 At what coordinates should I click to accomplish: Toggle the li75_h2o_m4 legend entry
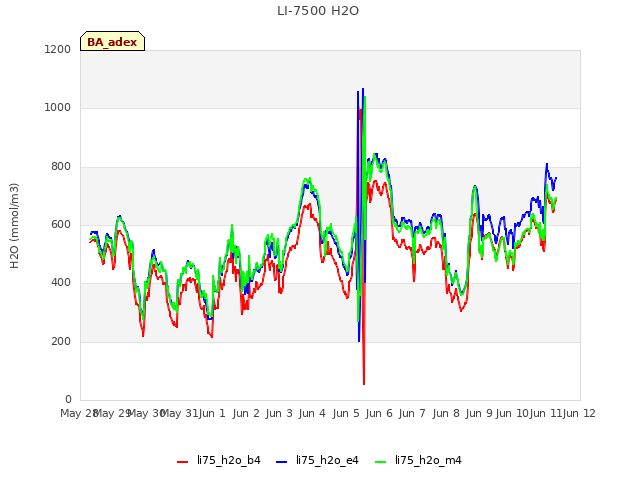[x=418, y=460]
